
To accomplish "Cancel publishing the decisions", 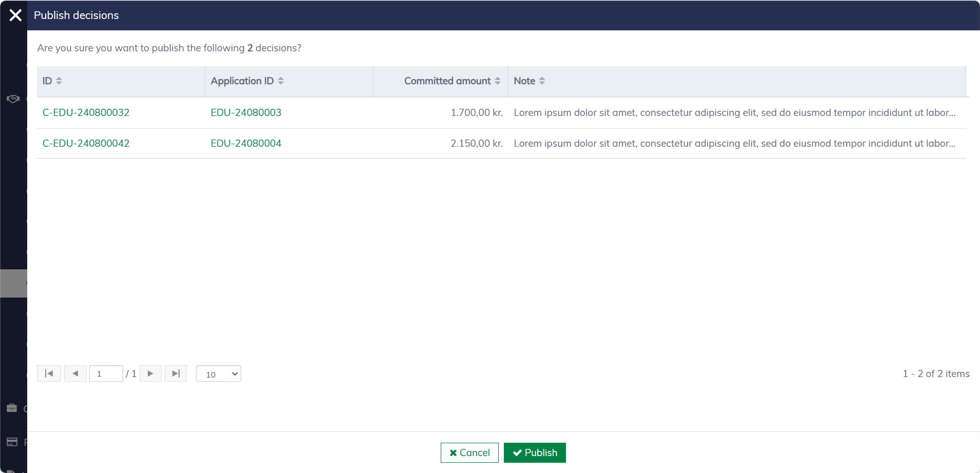I will pyautogui.click(x=469, y=452).
